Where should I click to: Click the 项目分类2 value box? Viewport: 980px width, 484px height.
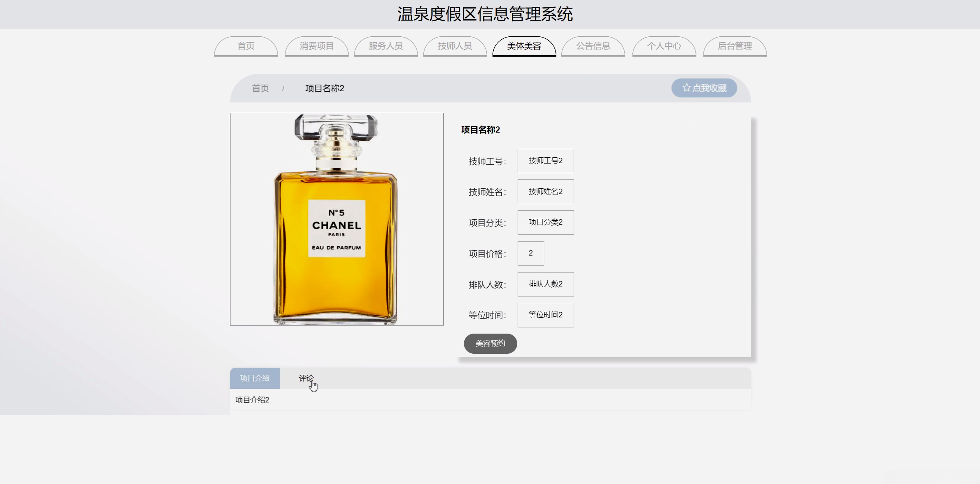point(545,222)
